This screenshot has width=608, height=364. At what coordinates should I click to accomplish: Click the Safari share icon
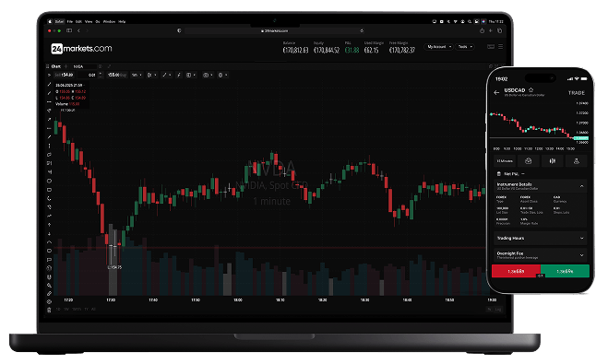[x=482, y=30]
